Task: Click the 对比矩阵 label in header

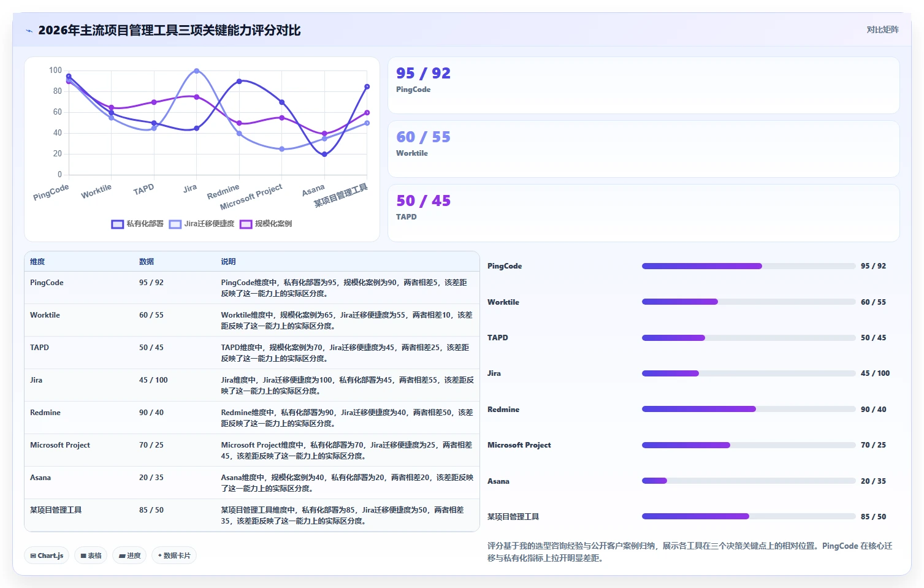Action: tap(882, 29)
